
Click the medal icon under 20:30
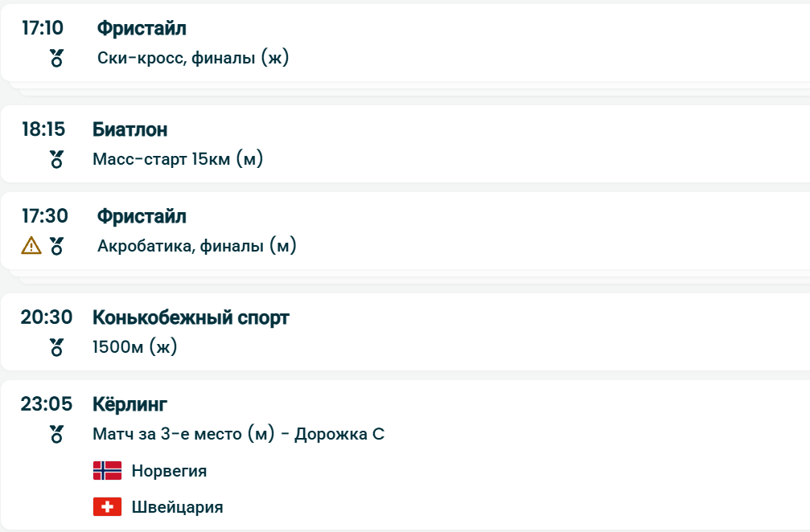[x=56, y=347]
